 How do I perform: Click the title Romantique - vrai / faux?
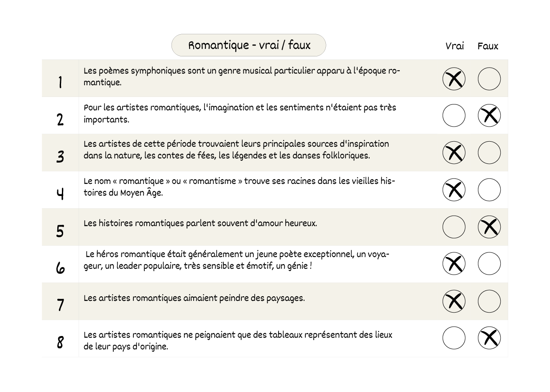(249, 45)
